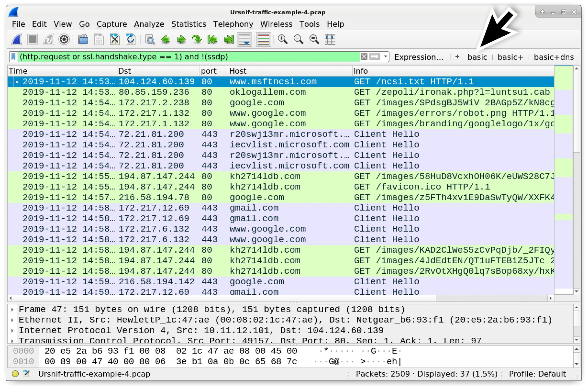Open capture options gear icon

pyautogui.click(x=64, y=39)
